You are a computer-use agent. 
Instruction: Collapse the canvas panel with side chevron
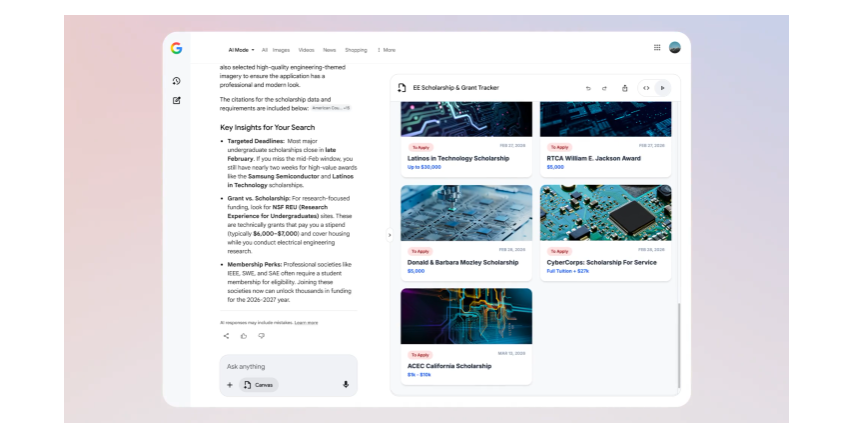[390, 235]
